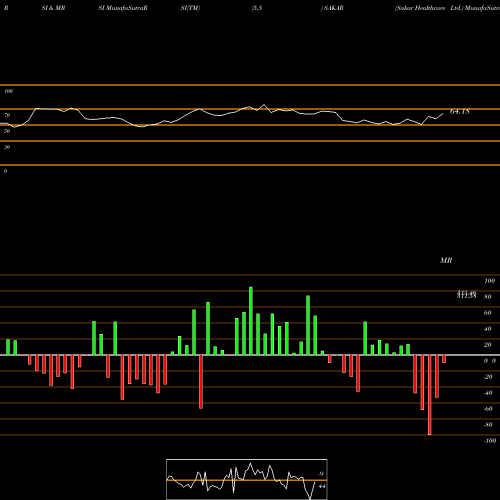Click the RSI line's end point near 64.15
The height and width of the screenshot is (500, 500).
443,114
